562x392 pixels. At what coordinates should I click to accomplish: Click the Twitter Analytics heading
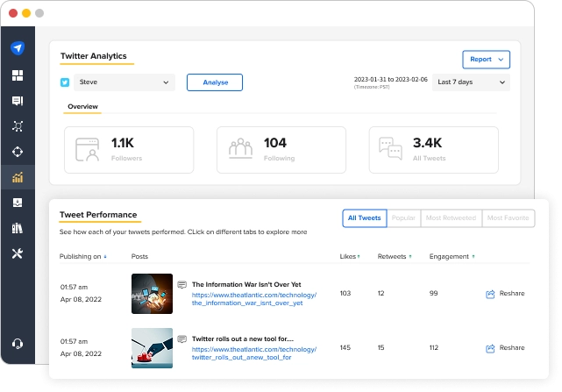point(94,56)
